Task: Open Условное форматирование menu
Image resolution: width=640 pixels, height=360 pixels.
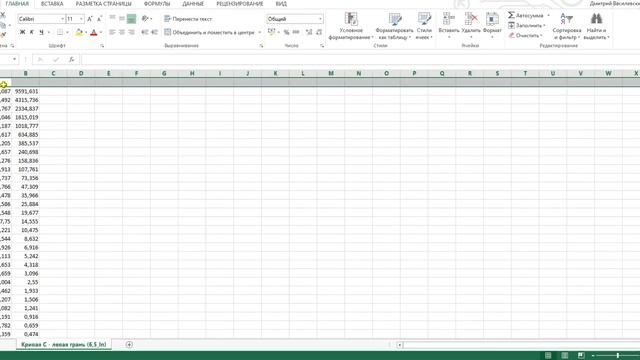Action: tap(351, 26)
